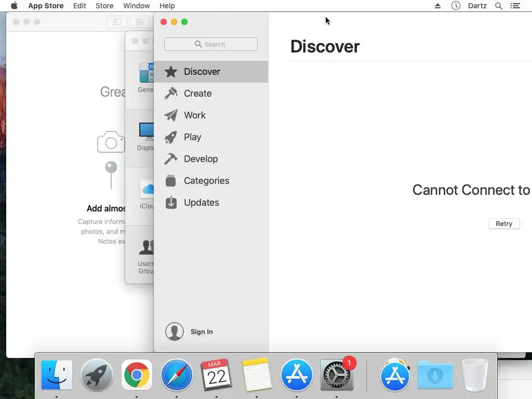
Task: Click the Dartz user name in menu bar
Action: [x=477, y=6]
